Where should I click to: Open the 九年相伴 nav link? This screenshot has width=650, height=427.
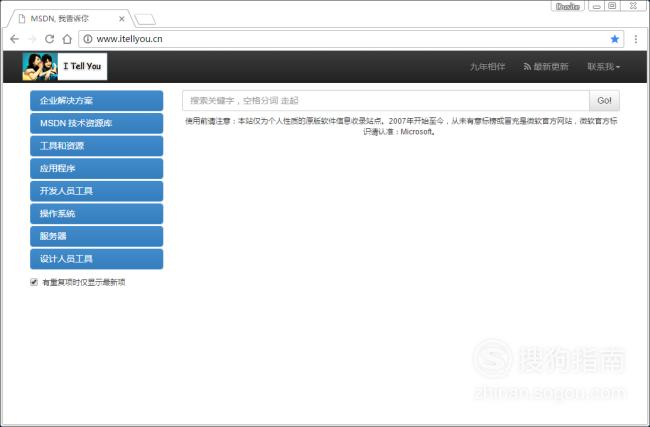click(488, 67)
